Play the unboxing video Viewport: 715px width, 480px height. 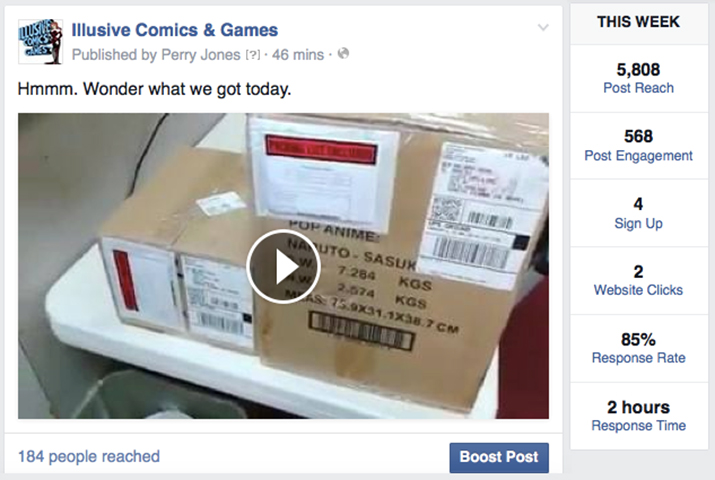pos(283,267)
